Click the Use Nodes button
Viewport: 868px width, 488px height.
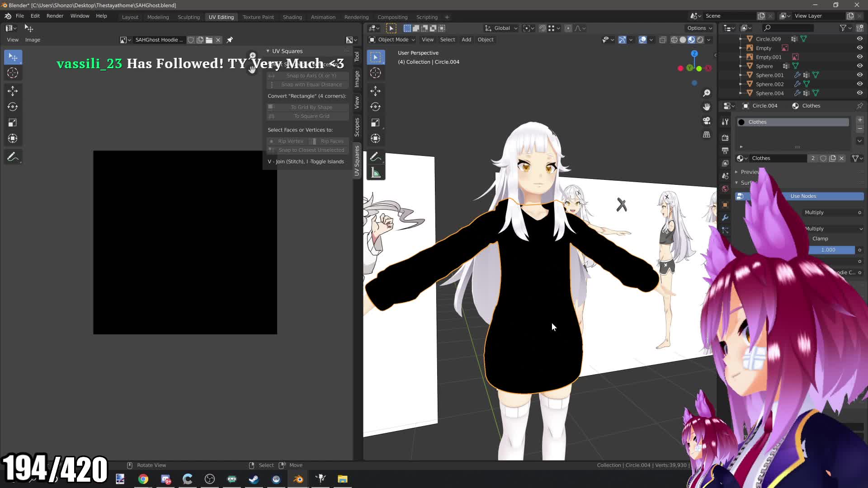point(803,196)
